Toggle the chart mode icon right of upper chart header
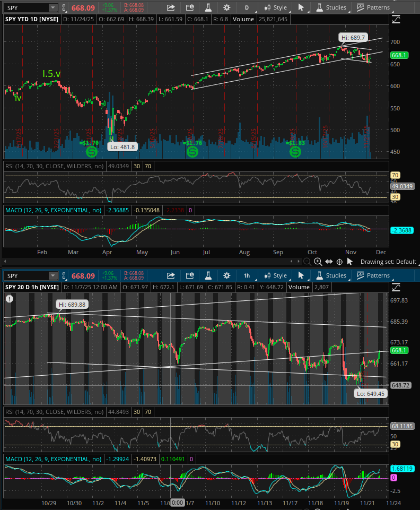Viewport: 420px width, 510px height. click(x=396, y=19)
